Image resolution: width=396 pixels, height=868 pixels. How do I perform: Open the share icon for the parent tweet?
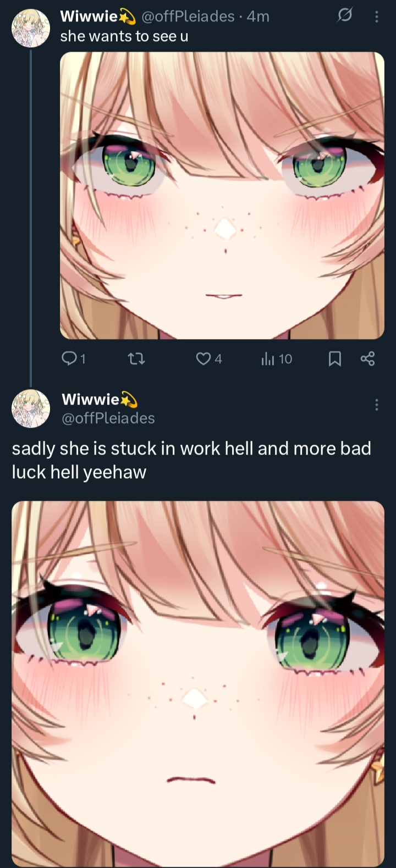point(367,359)
